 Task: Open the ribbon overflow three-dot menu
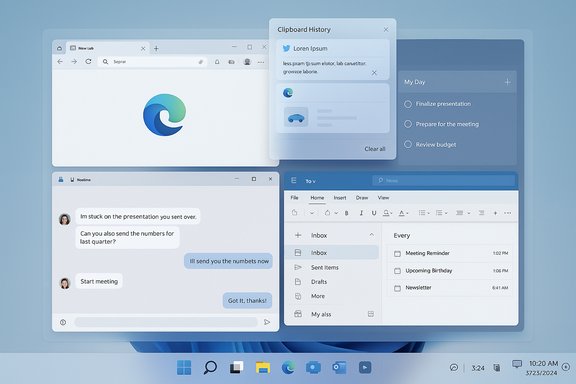508,213
